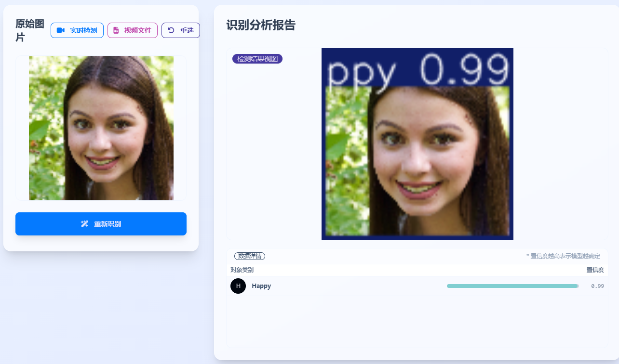Click the camera icon in 实时检测
Screen dimensions: 619x364
[61, 30]
